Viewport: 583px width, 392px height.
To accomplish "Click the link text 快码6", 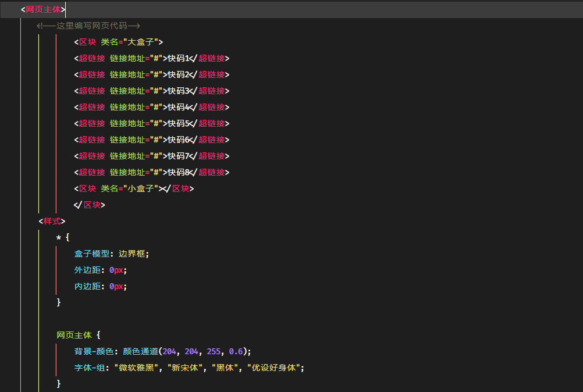I will [x=179, y=140].
